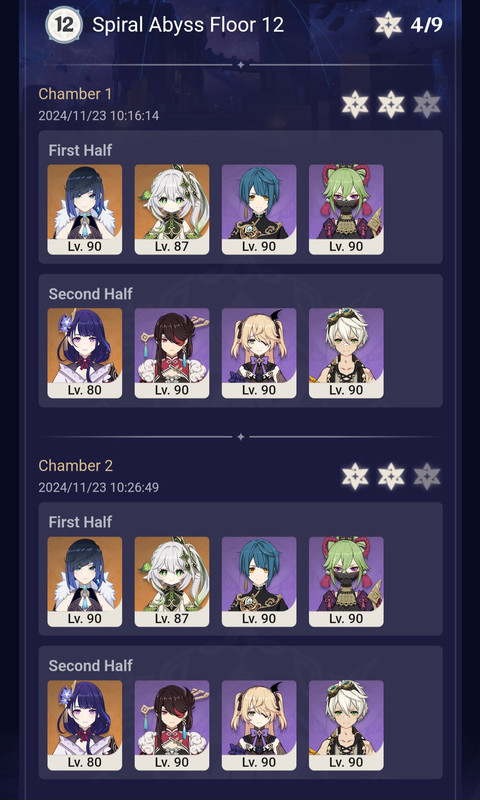The width and height of the screenshot is (480, 800).
Task: Select Chamber 1 Second Half goggles character portrait
Action: coord(346,353)
